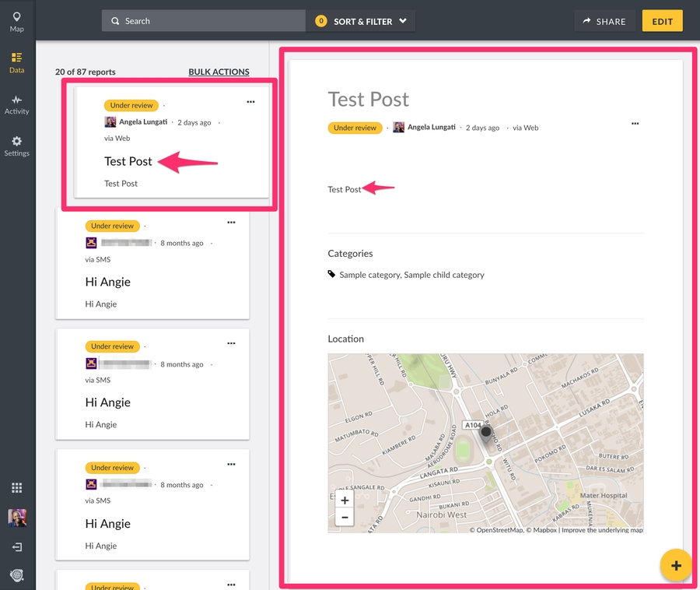
Task: Click the apps grid icon
Action: [17, 488]
